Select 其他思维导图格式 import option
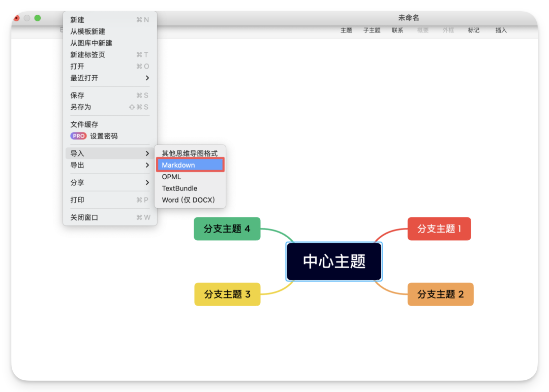This screenshot has width=549, height=392. point(190,153)
